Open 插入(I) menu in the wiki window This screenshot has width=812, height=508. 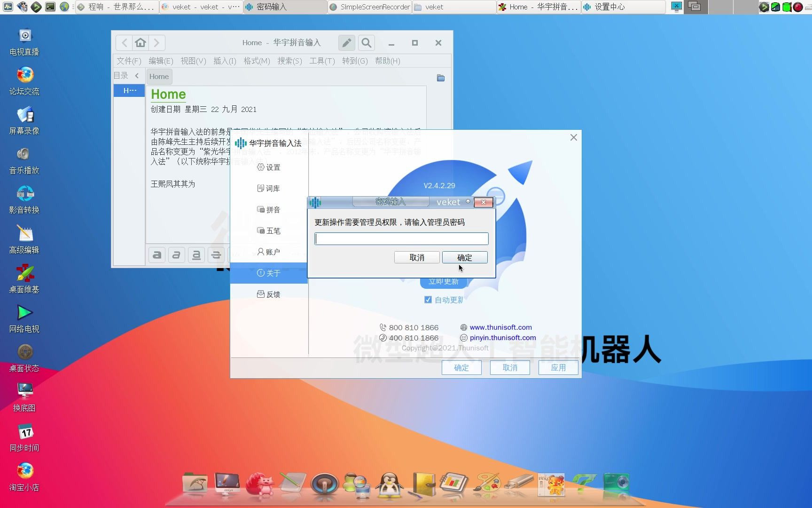(x=225, y=61)
